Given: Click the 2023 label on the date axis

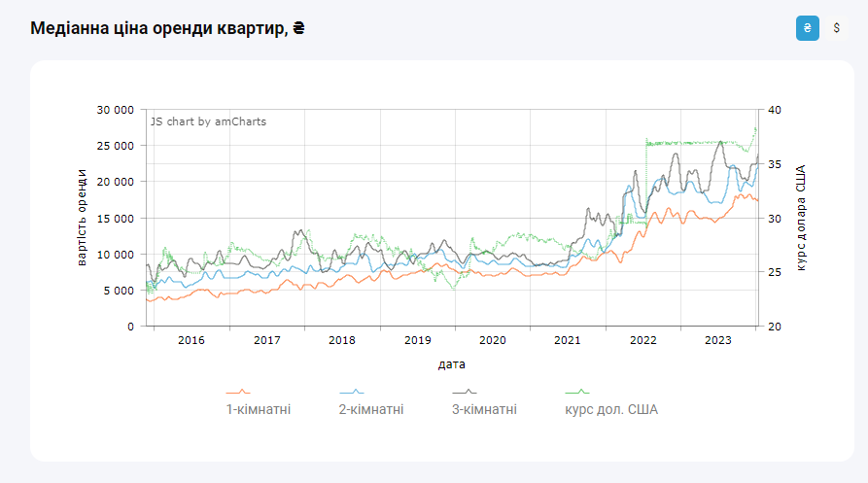Looking at the screenshot, I should point(718,340).
